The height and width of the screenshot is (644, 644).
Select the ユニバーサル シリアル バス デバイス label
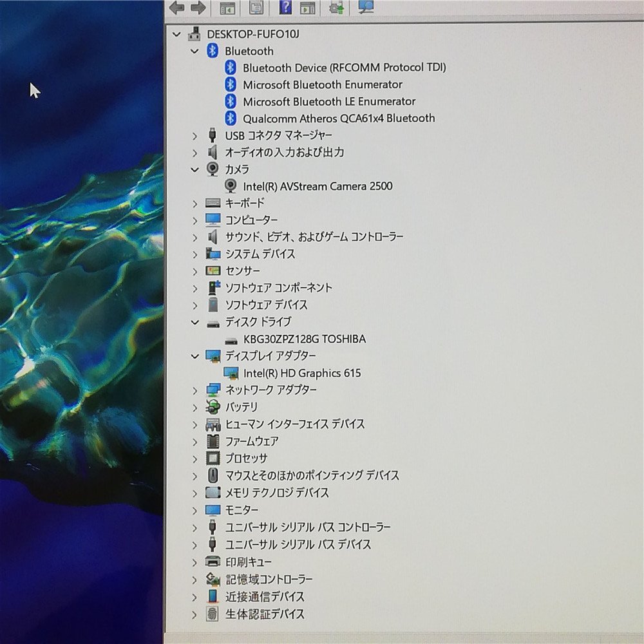point(298,544)
